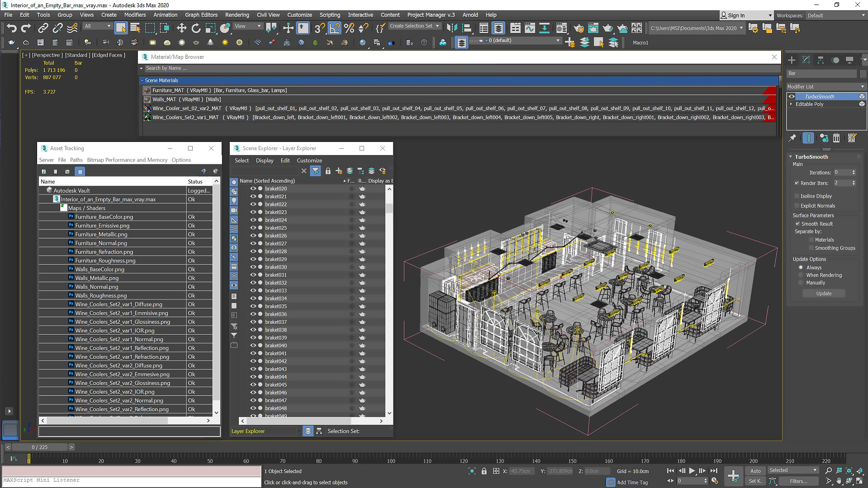The image size is (868, 488).
Task: Uncheck the Smooth Result checkbox
Action: tap(797, 224)
